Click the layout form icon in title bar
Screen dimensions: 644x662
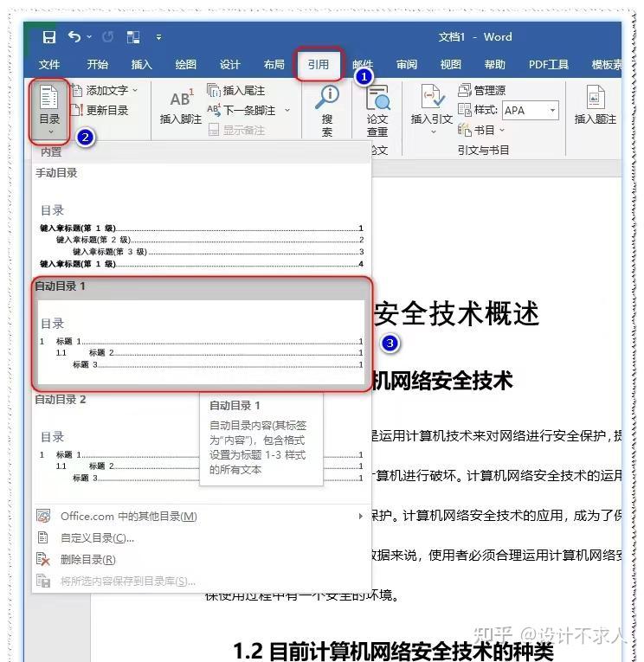[133, 37]
